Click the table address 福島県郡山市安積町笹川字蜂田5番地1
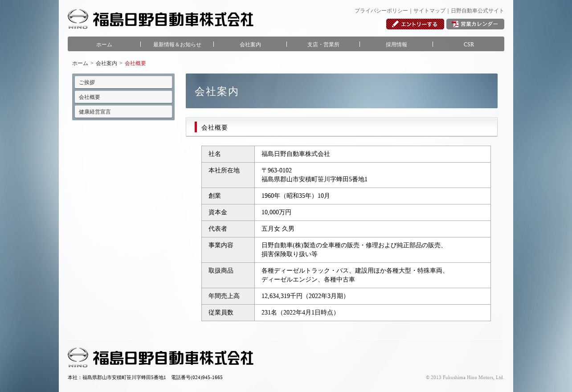 tap(315, 180)
